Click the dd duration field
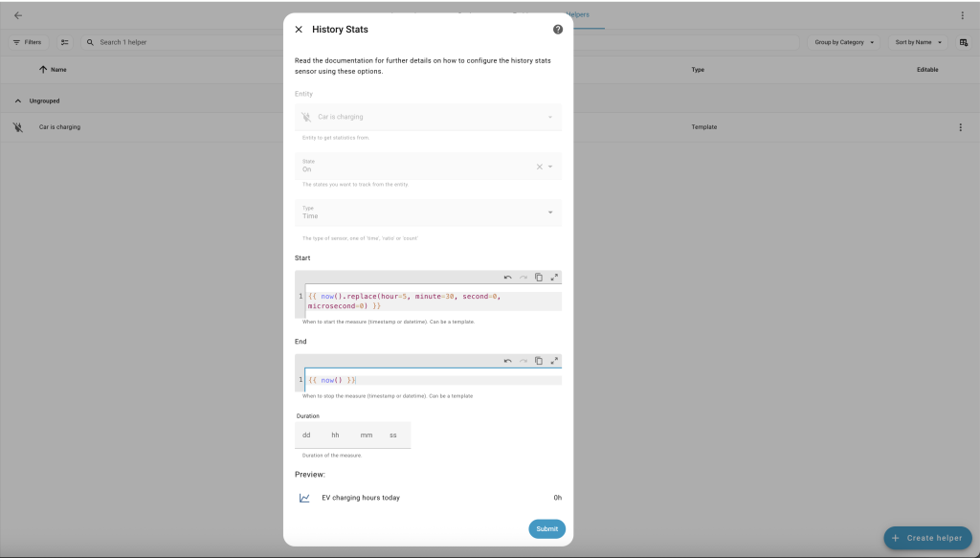The height and width of the screenshot is (558, 980). (307, 435)
